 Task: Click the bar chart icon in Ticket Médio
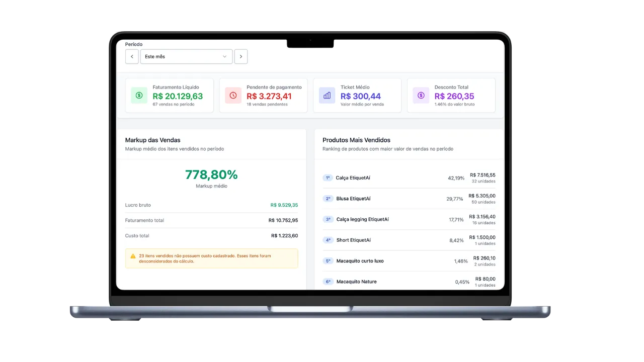pos(327,96)
